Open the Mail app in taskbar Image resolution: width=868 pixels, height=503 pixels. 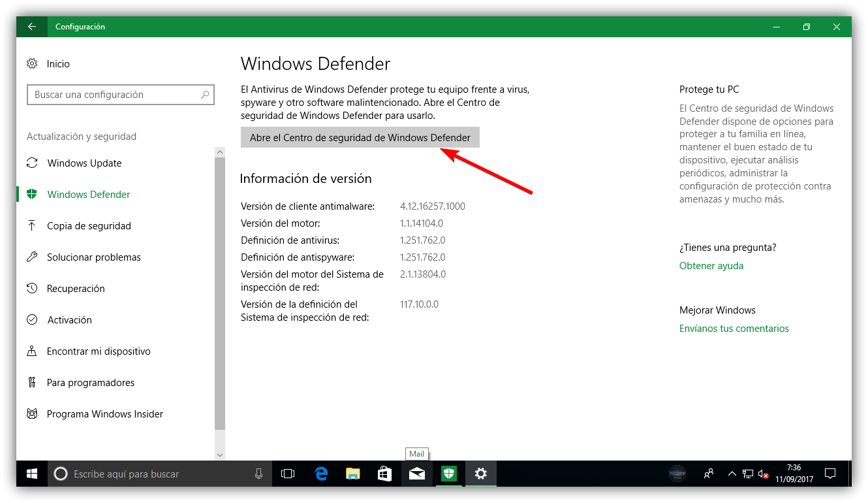coord(416,474)
